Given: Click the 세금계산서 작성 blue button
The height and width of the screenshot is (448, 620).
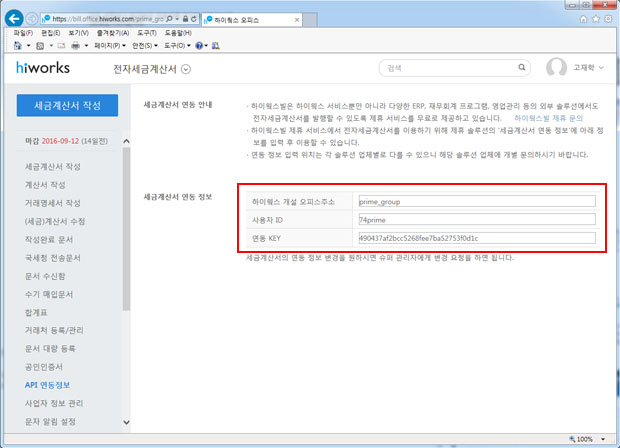Looking at the screenshot, I should pos(67,105).
